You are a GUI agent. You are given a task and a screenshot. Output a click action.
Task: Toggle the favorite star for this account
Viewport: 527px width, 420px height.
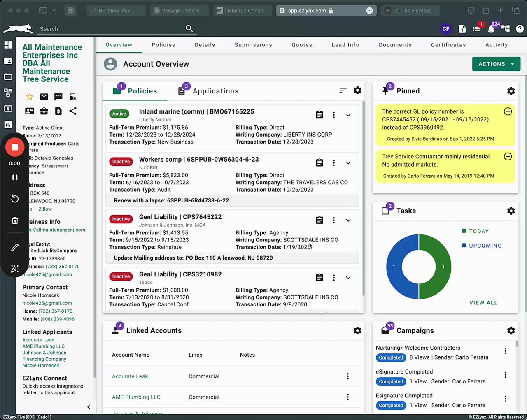(30, 97)
